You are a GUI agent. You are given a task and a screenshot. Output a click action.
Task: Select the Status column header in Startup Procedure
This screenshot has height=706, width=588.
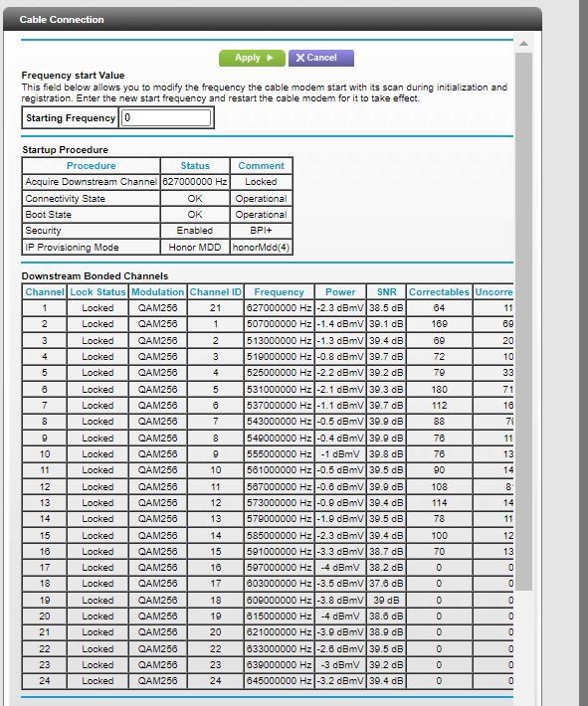click(195, 166)
